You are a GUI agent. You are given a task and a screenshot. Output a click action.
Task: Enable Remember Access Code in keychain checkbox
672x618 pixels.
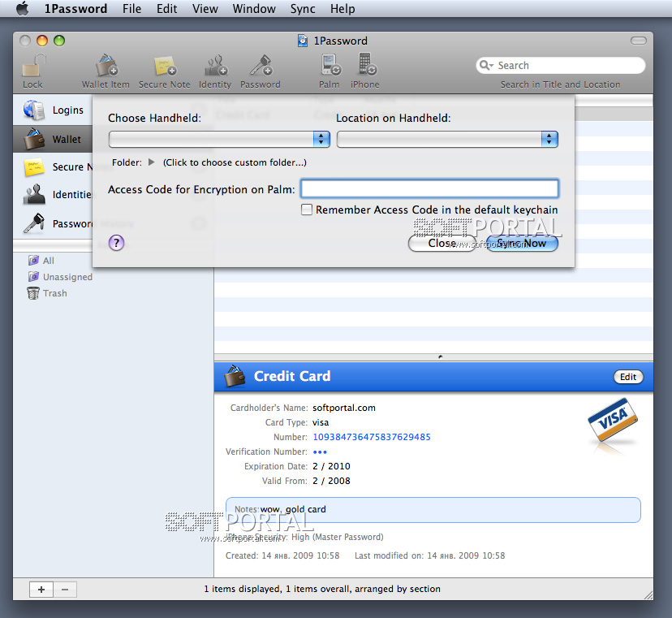pos(307,210)
